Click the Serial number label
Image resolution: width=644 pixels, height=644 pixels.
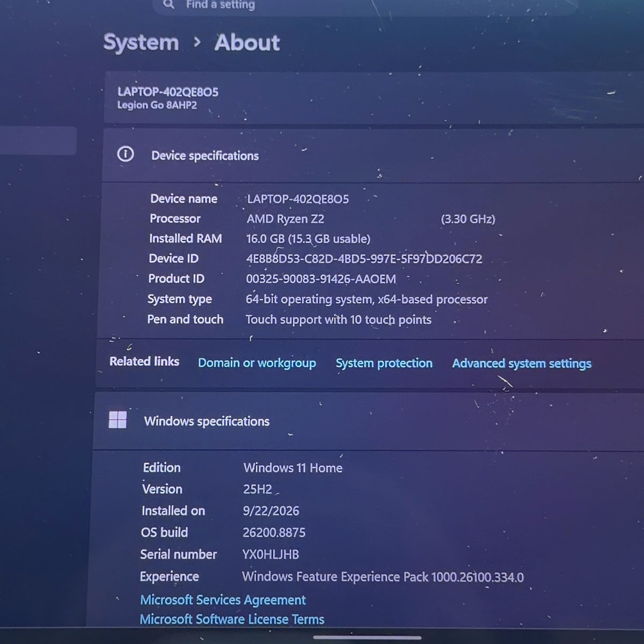pyautogui.click(x=179, y=554)
